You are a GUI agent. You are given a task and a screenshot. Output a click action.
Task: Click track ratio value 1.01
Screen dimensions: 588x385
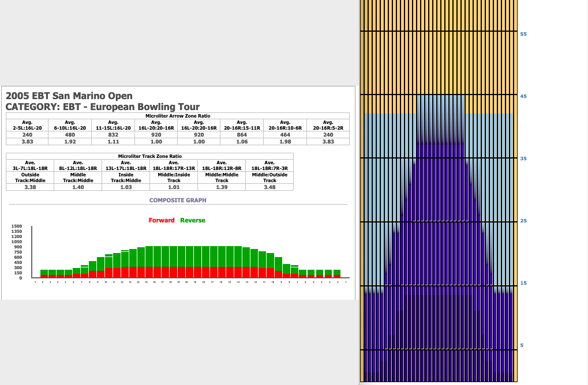tap(174, 187)
